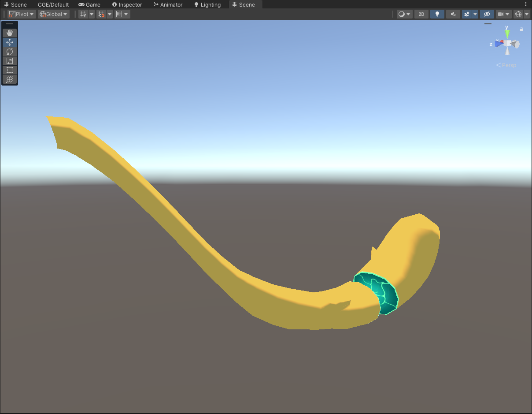Select the Rotate tool

[10, 52]
